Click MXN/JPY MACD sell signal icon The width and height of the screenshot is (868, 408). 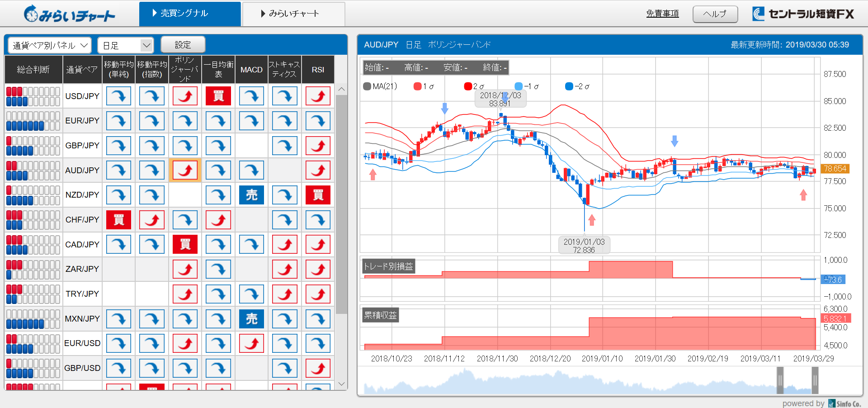(251, 319)
